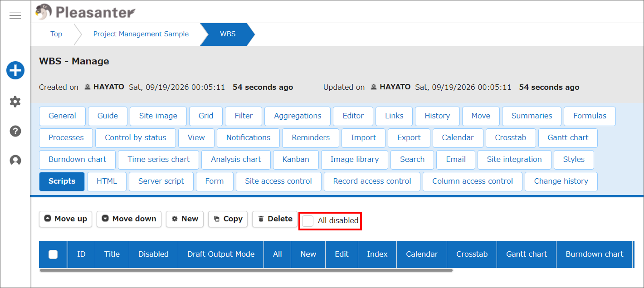Image resolution: width=644 pixels, height=288 pixels.
Task: Open the hamburger navigation menu
Action: (15, 16)
